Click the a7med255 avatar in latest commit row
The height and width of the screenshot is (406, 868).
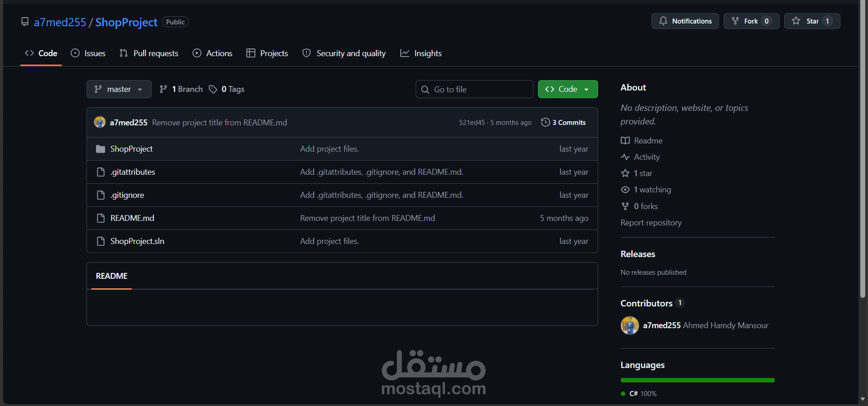click(x=100, y=122)
